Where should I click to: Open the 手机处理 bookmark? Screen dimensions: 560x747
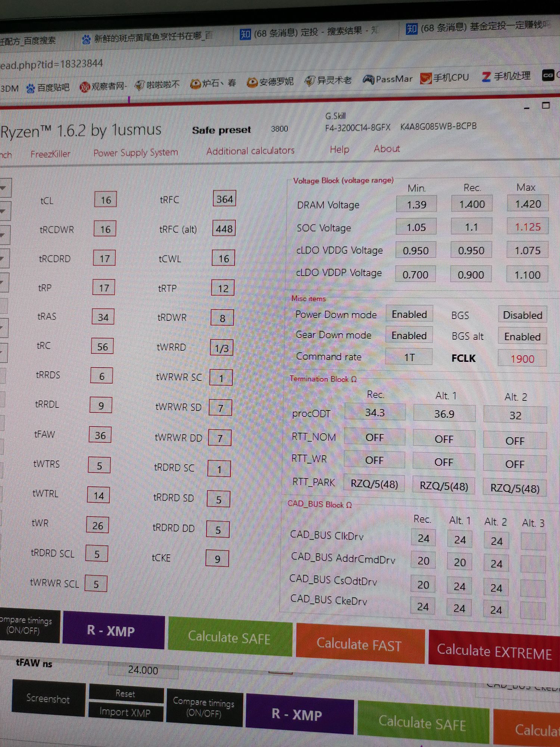tap(506, 76)
